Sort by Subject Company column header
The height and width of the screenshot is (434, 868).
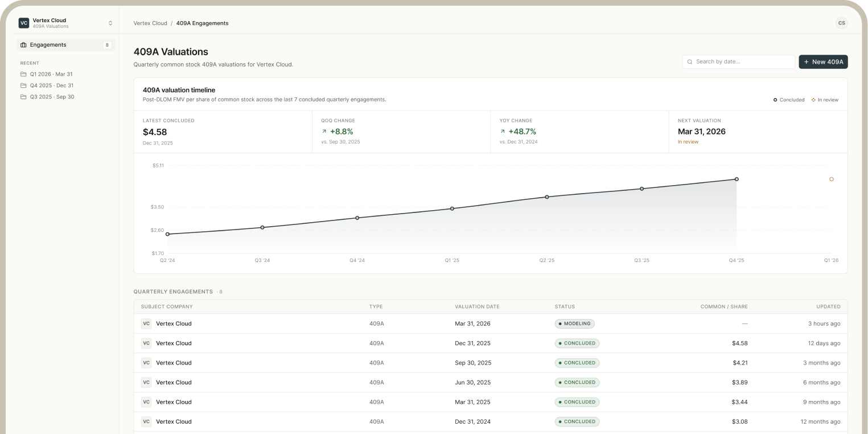[x=167, y=307]
